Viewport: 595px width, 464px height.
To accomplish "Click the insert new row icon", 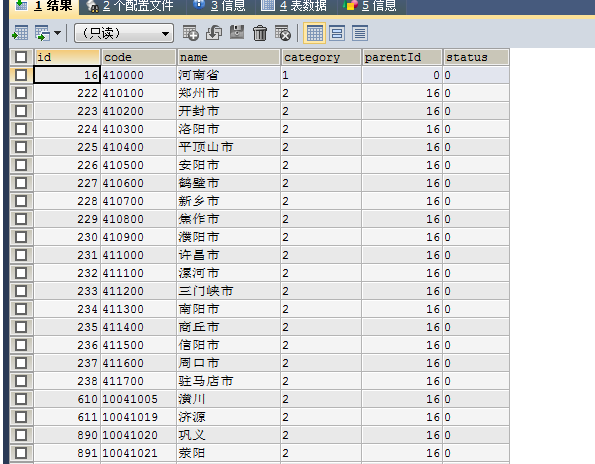I will tap(190, 33).
